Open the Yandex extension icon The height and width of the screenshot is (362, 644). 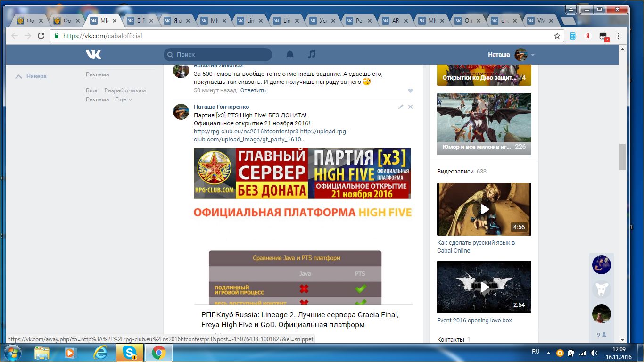tap(588, 36)
